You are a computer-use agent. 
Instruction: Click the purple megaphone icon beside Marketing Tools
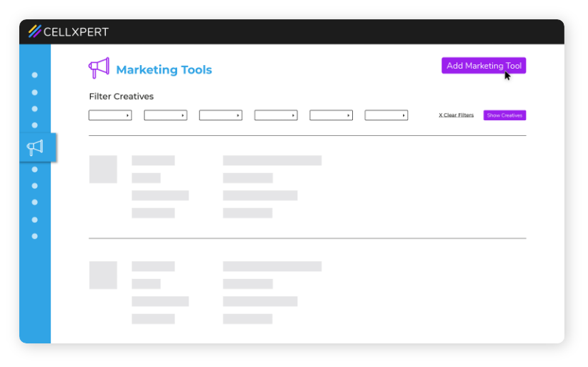coord(99,68)
